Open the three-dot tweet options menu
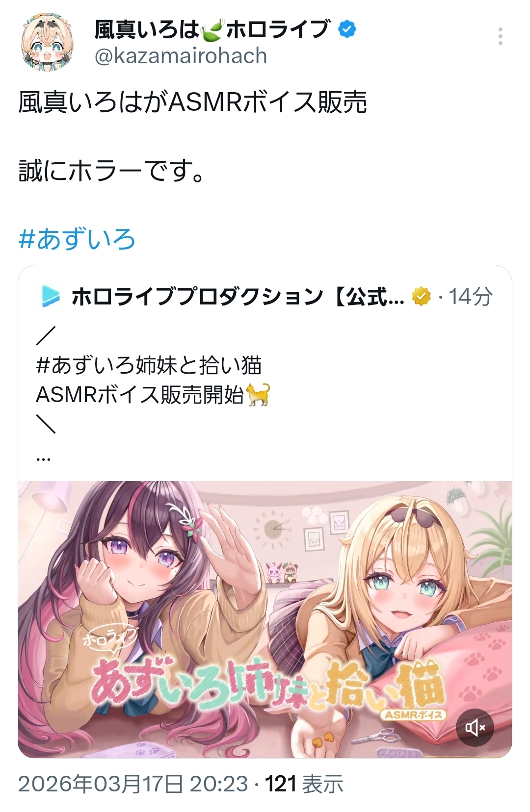Viewport: 530px width, 812px height. (500, 36)
